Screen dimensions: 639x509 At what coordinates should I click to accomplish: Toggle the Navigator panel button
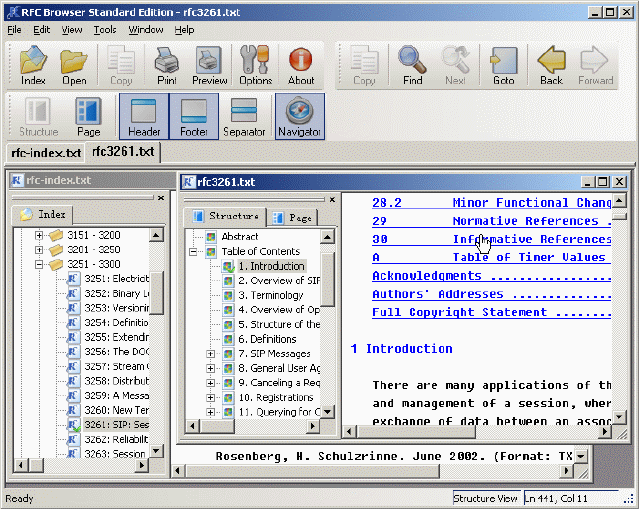(x=300, y=117)
